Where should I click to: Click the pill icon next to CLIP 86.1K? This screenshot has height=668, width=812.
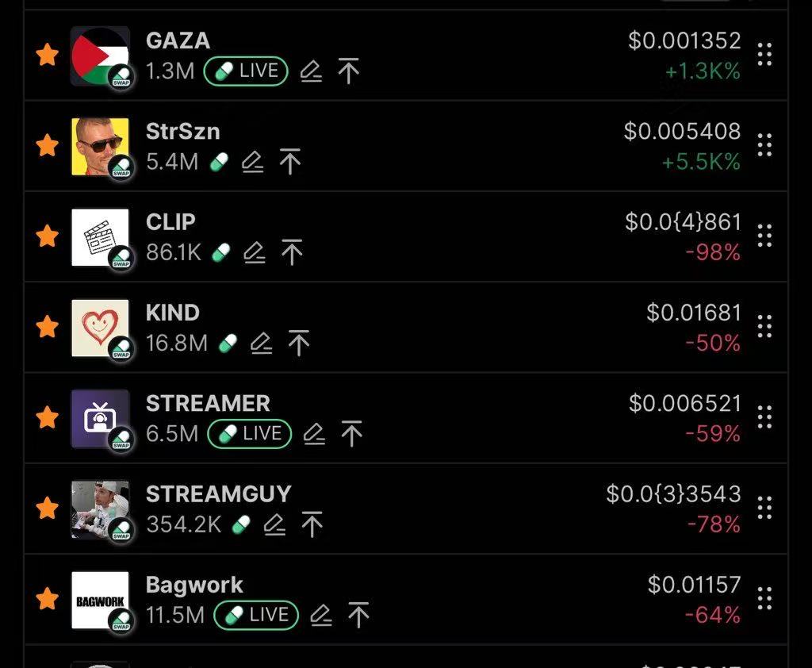(x=221, y=252)
